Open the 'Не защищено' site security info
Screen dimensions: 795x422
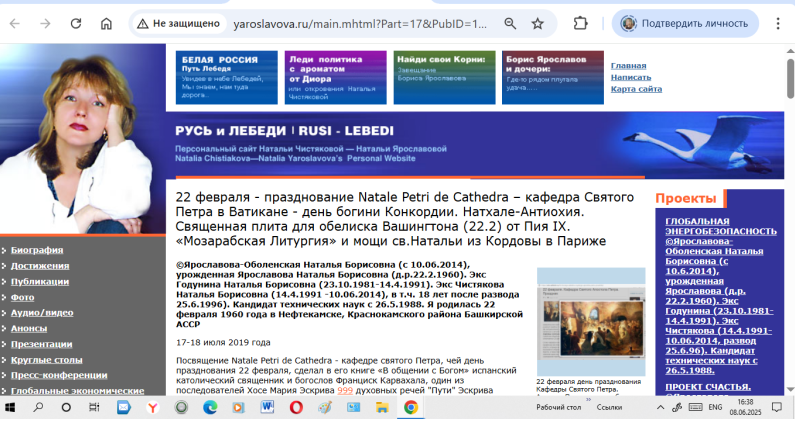pos(178,23)
